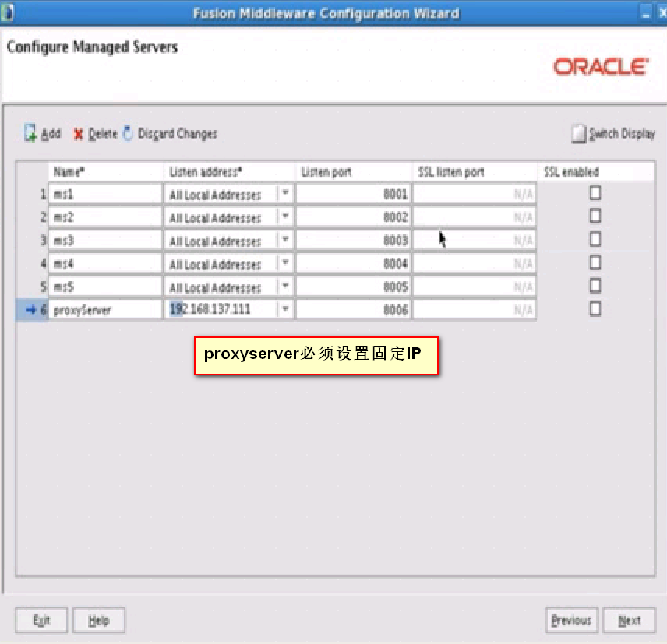Enable SSL for server ms3

coord(595,239)
